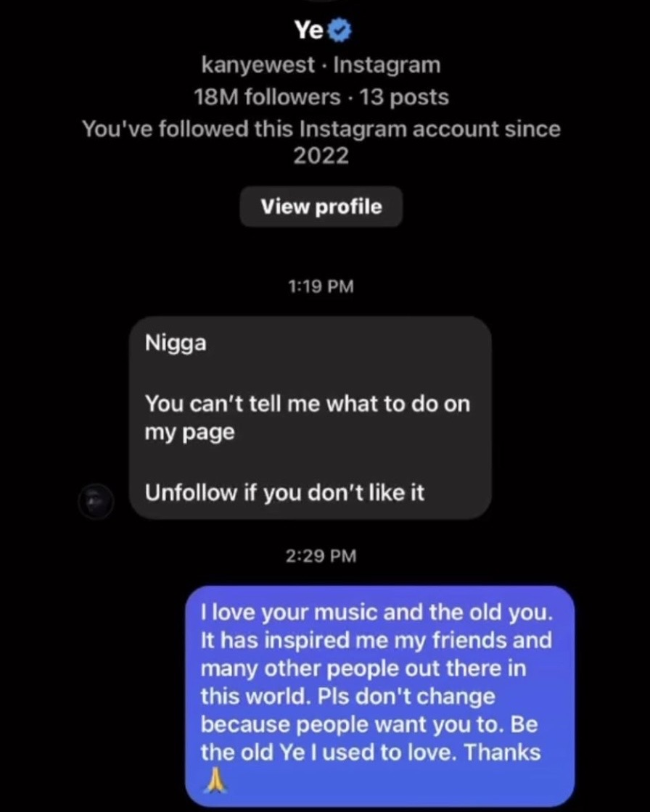Click the 18M followers count

pos(267,97)
